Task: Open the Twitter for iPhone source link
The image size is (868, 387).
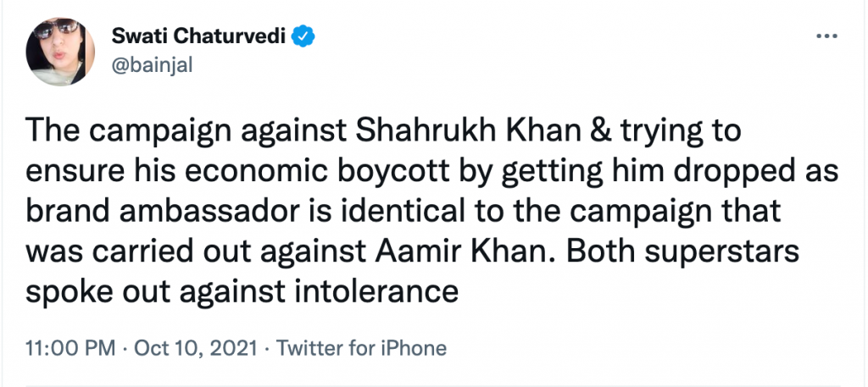Action: (x=361, y=348)
